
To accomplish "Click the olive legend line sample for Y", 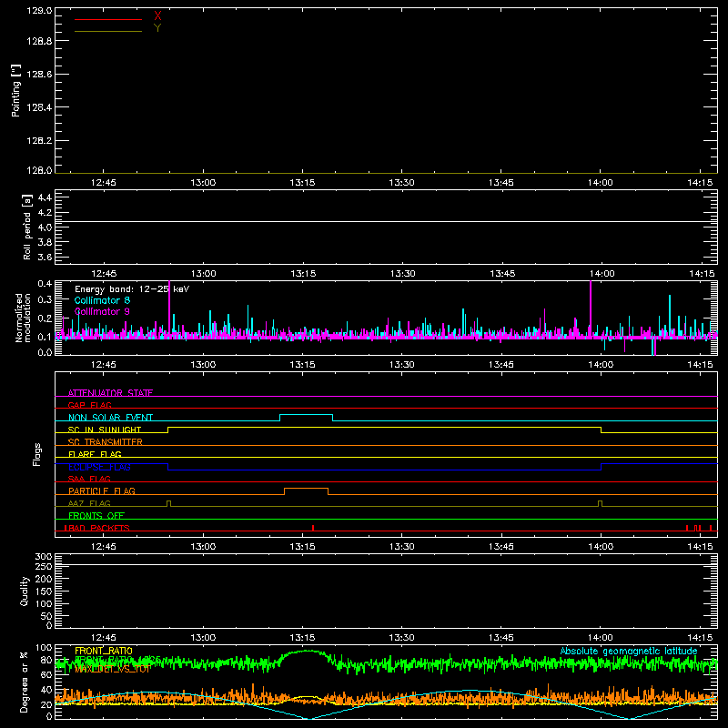I will pos(108,32).
